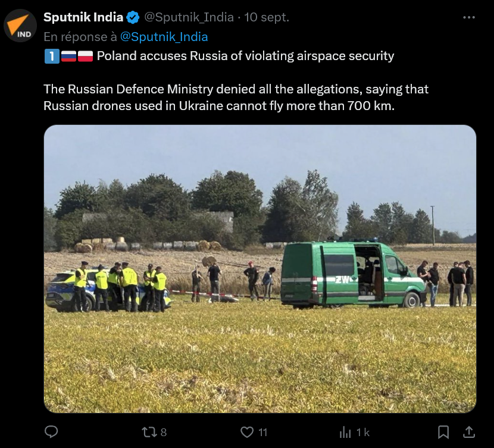Share the post via upload arrow icon
Screen dimensions: 494x448
point(469,432)
